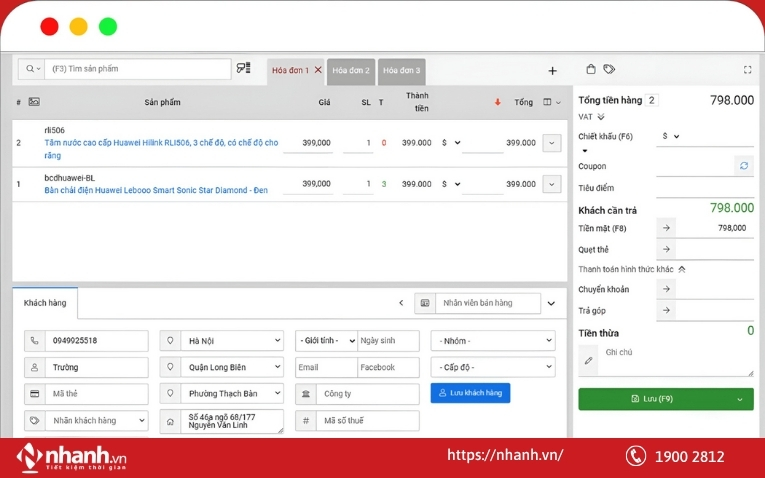
Task: Collapse the Thanh toán hình thức khác section
Action: pos(682,269)
